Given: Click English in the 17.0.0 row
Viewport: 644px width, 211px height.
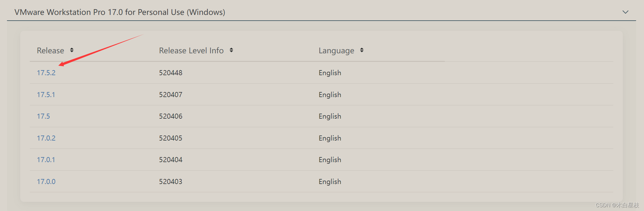Looking at the screenshot, I should click(x=330, y=182).
